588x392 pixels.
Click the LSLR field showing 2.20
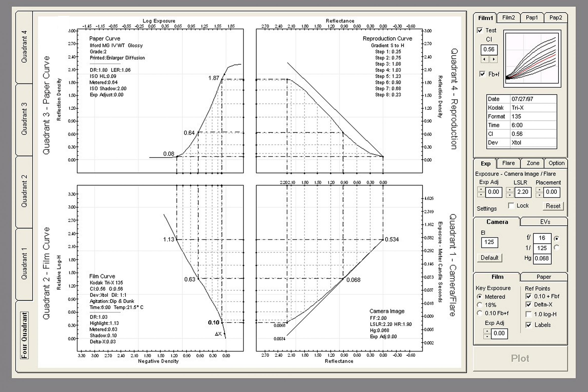pos(523,192)
